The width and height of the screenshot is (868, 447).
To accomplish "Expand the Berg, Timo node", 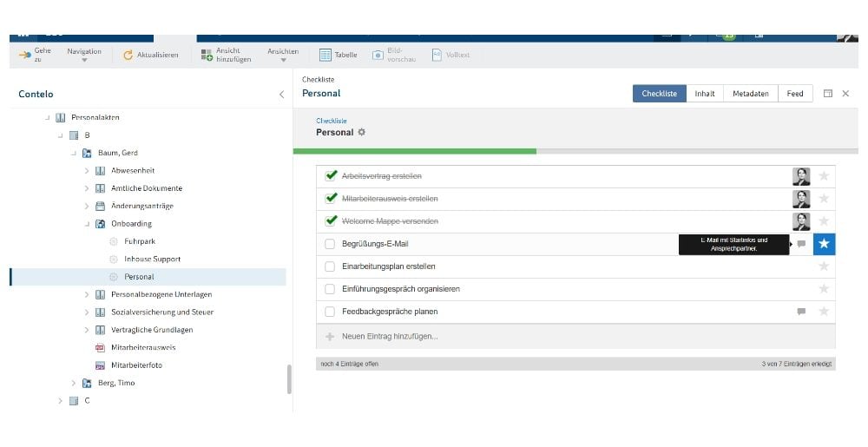I will [x=74, y=383].
